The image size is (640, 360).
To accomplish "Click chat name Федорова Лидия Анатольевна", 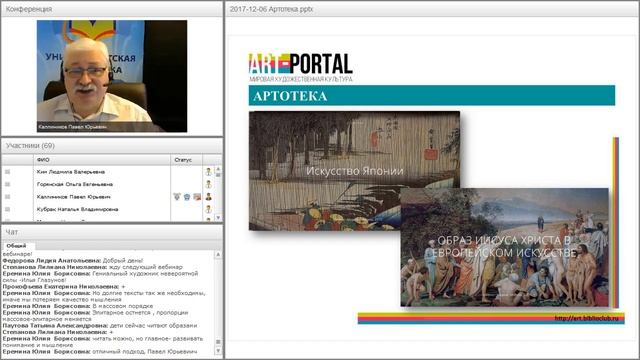I will 52,260.
